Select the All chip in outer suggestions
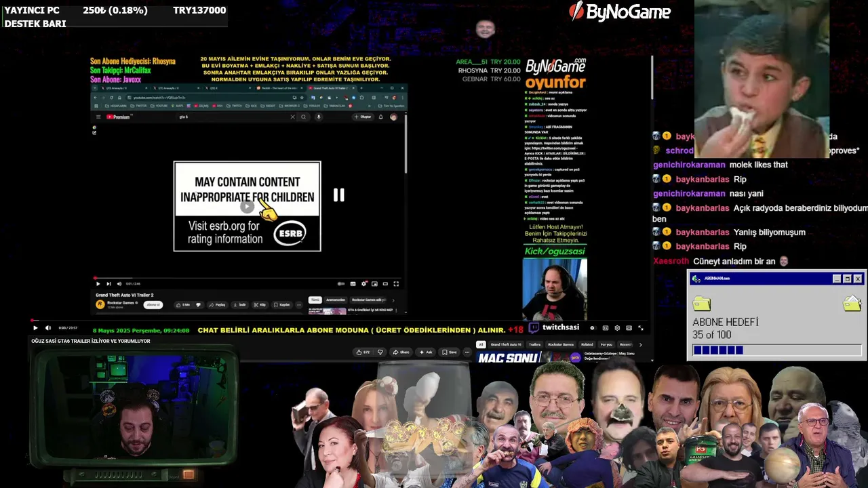 pos(481,344)
